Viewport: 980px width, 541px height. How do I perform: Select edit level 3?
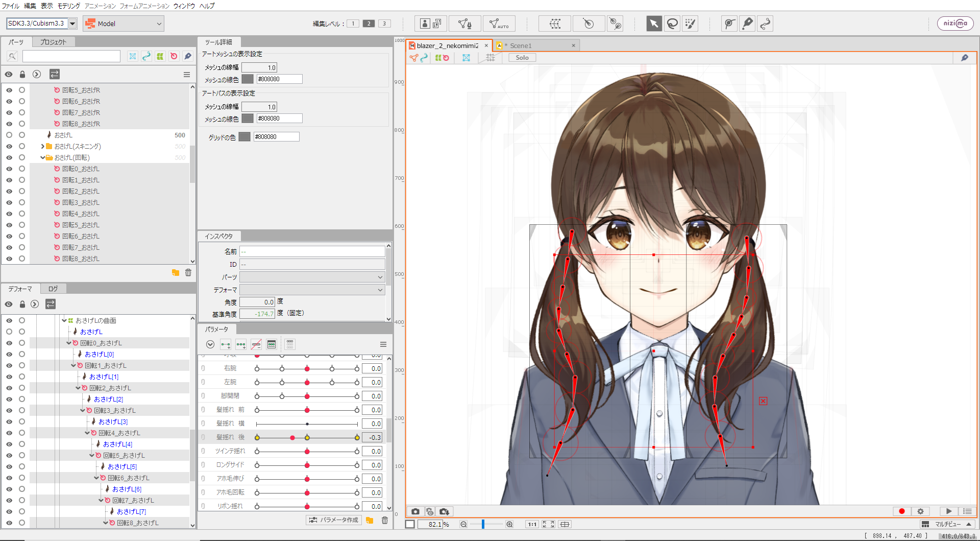click(x=384, y=23)
